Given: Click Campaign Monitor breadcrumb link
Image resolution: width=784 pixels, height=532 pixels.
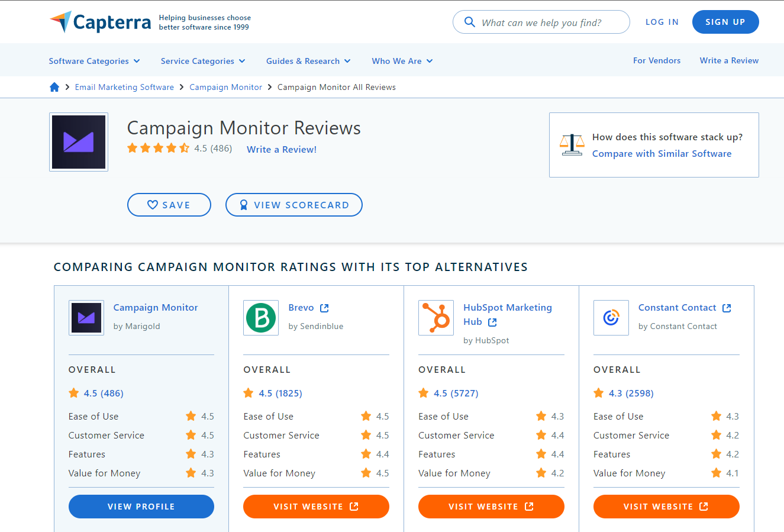Looking at the screenshot, I should 225,87.
